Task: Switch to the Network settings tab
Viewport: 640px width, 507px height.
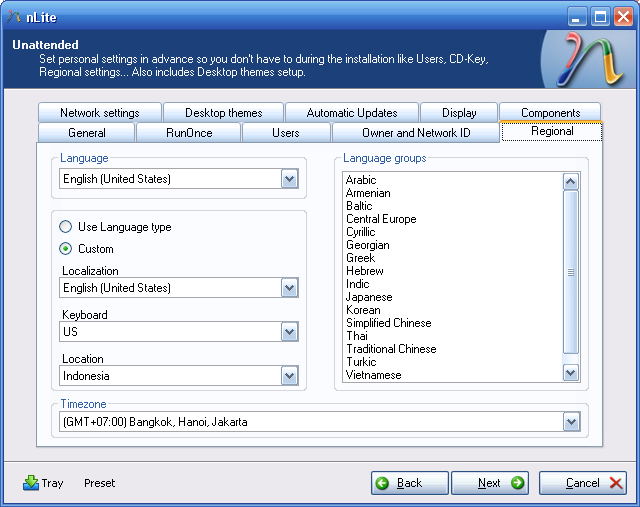Action: point(100,113)
